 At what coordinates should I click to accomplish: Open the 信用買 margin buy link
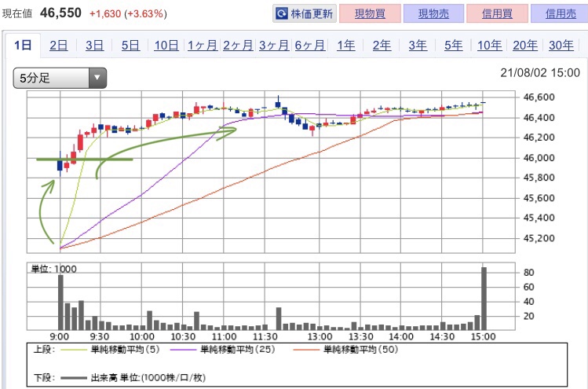click(x=497, y=14)
